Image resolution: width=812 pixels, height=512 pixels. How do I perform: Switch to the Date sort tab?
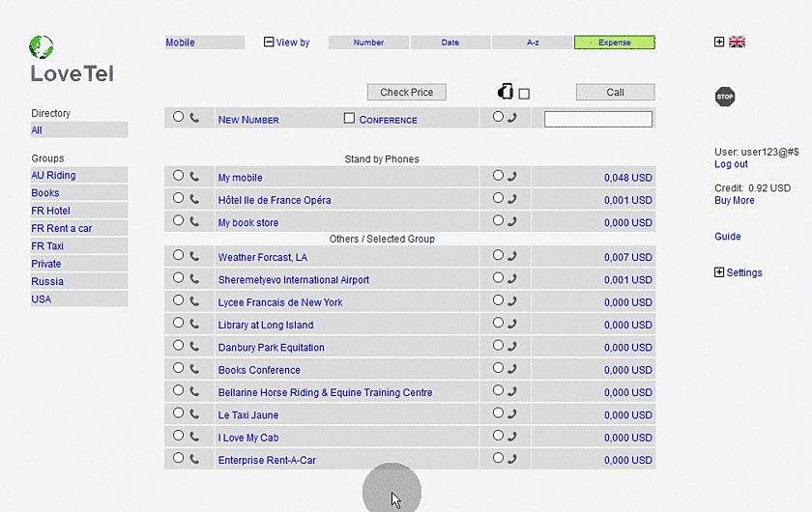(x=450, y=43)
